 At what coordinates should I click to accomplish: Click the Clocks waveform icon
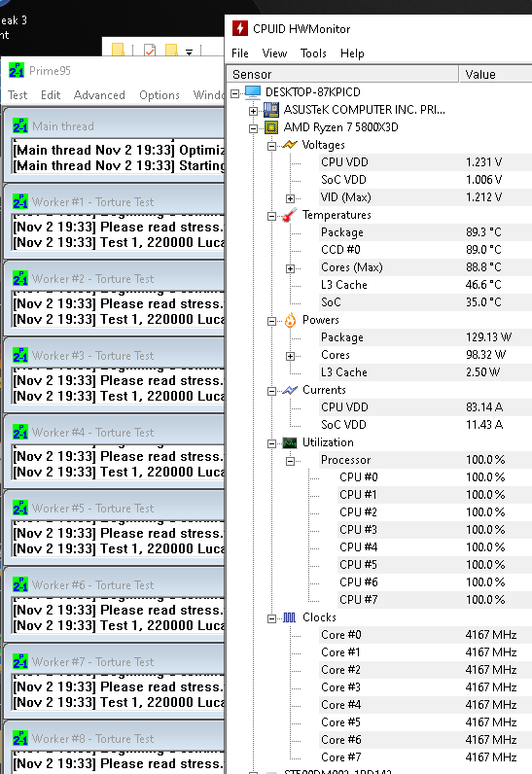coord(290,617)
